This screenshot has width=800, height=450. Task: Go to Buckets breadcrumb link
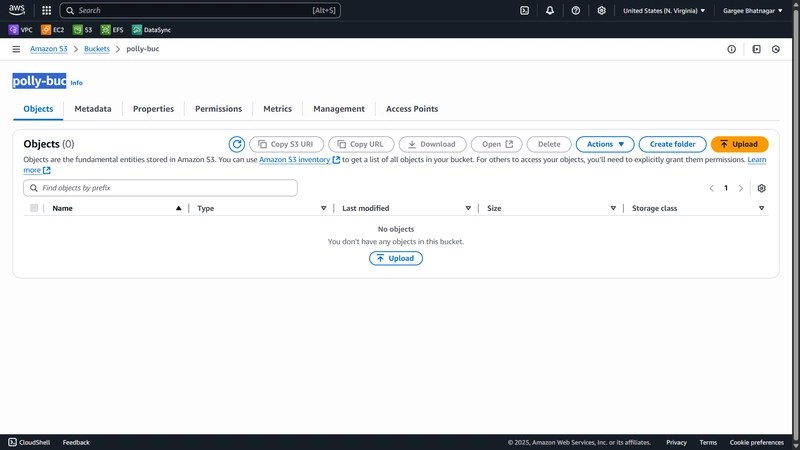click(x=97, y=49)
